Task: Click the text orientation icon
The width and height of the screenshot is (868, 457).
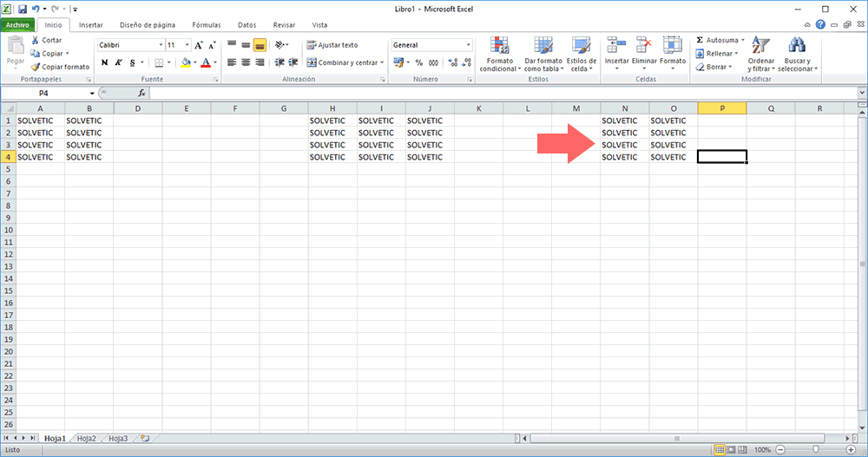Action: 280,45
